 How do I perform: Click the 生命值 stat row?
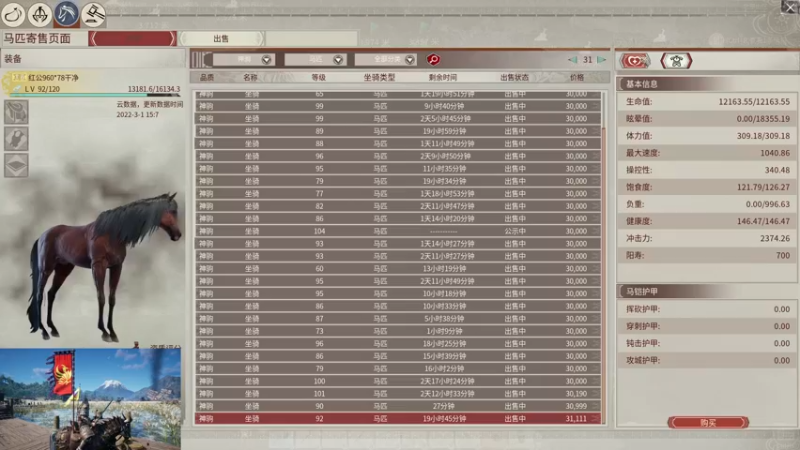click(x=707, y=102)
